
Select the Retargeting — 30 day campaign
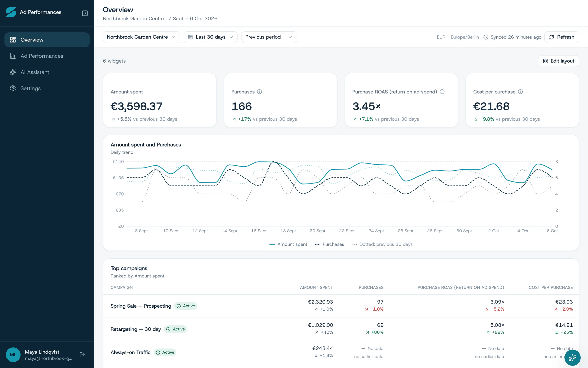click(x=136, y=329)
